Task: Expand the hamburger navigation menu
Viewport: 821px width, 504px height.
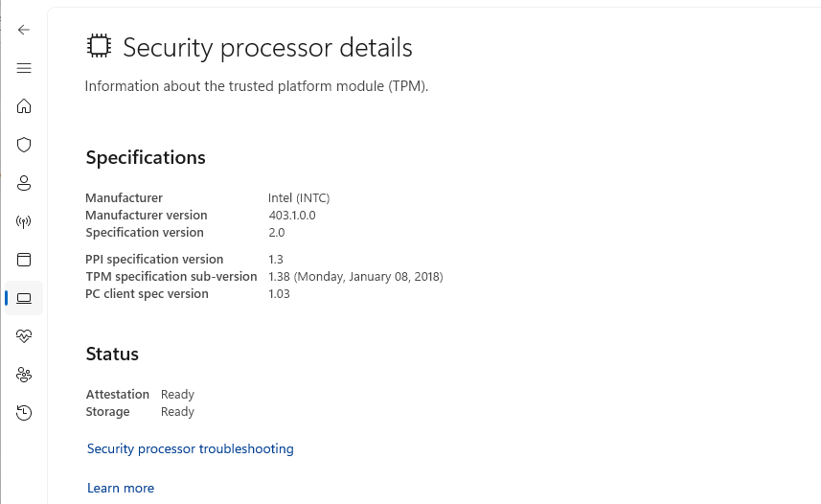Action: [x=24, y=68]
